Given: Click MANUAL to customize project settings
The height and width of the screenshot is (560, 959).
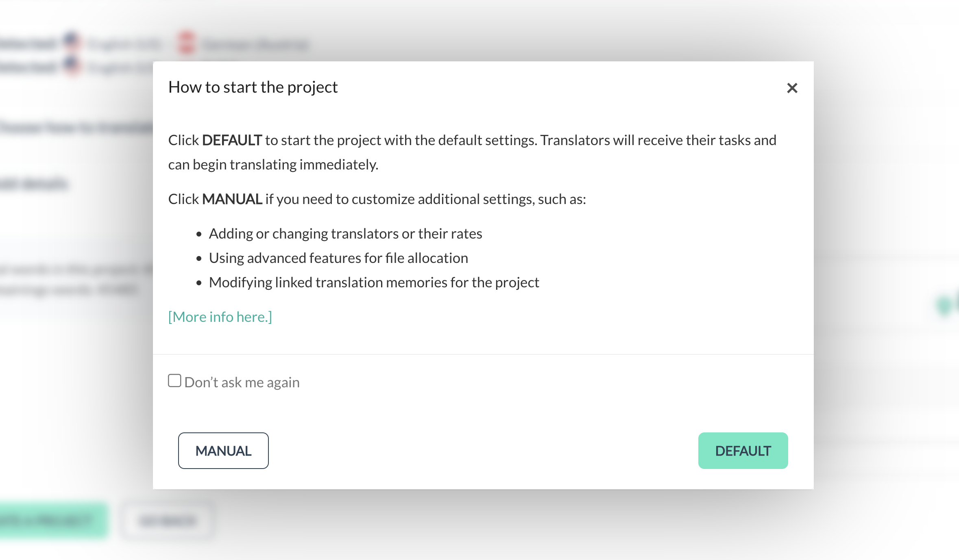Looking at the screenshot, I should click(x=223, y=450).
